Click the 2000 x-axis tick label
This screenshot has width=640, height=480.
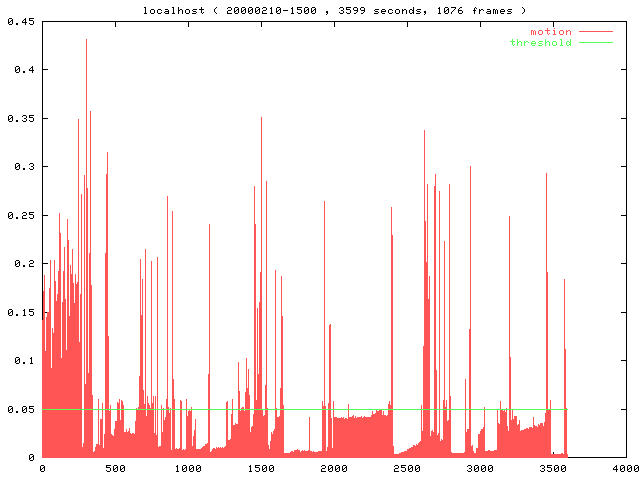point(334,468)
